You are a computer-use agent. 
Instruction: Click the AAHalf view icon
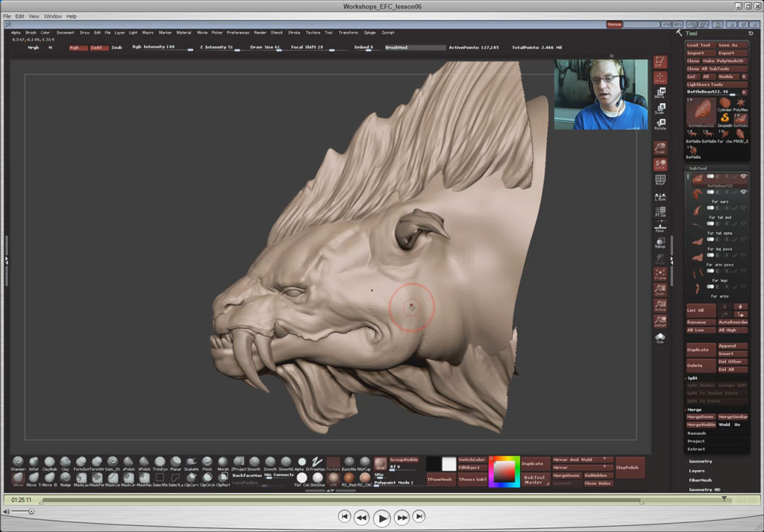tap(660, 321)
